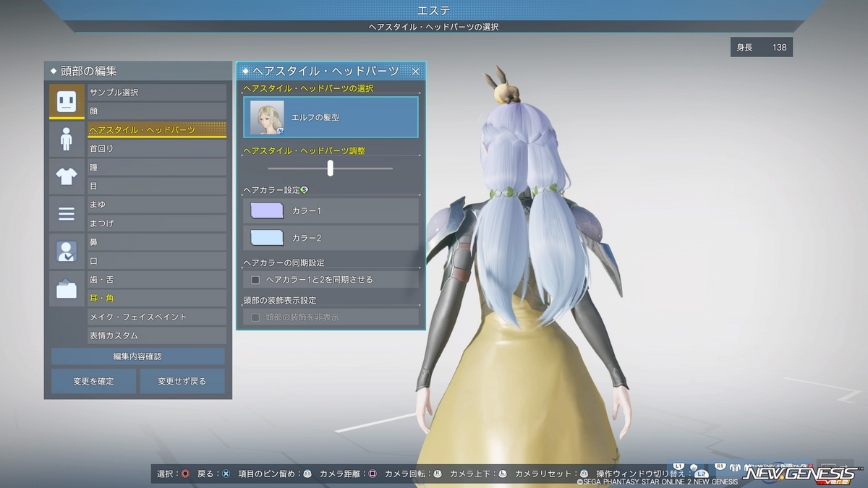Click the square カメラ距離 icon

click(372, 474)
